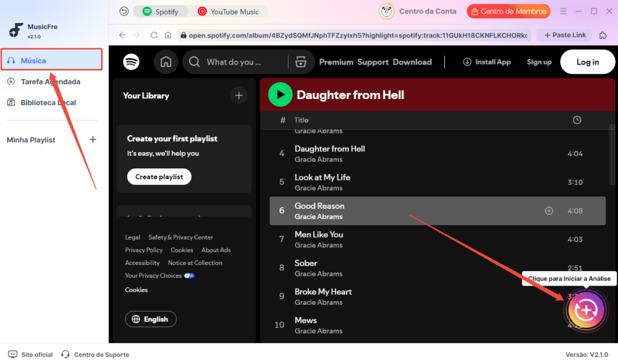This screenshot has height=364, width=618.
Task: Open Notice at Collection link
Action: click(x=195, y=263)
